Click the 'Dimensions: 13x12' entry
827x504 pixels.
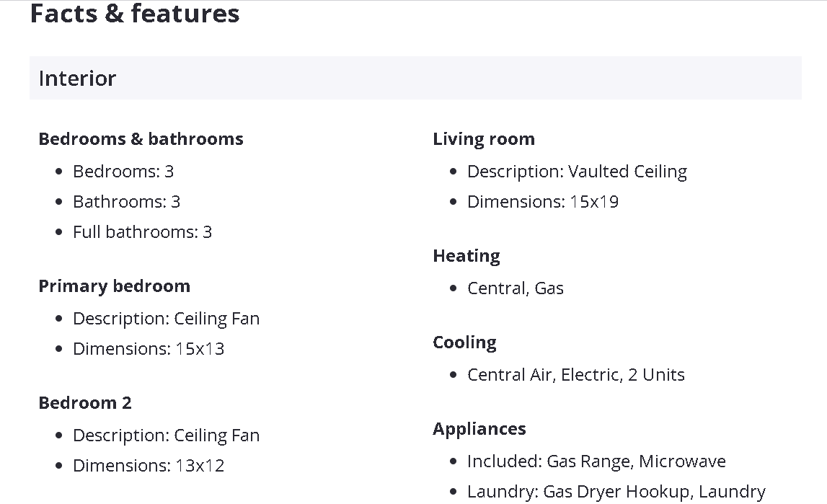click(149, 466)
